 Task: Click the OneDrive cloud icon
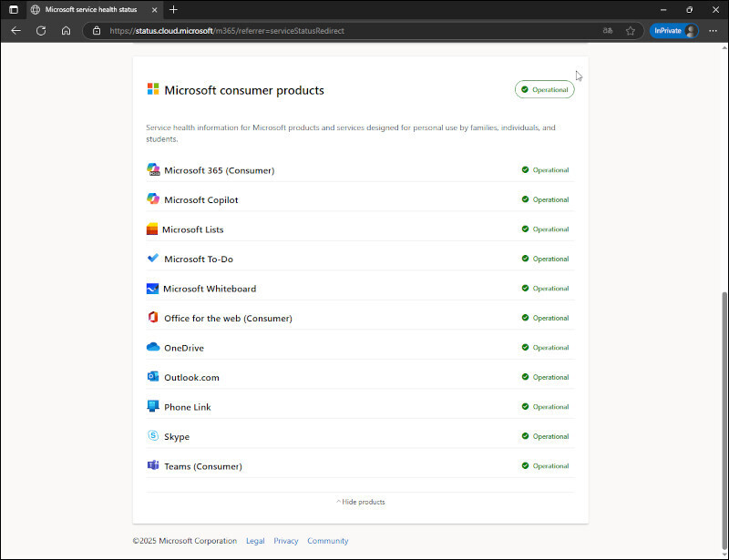point(153,347)
